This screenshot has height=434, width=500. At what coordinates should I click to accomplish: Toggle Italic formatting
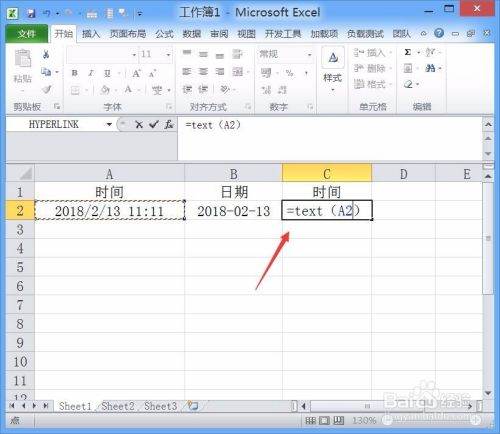(x=91, y=73)
